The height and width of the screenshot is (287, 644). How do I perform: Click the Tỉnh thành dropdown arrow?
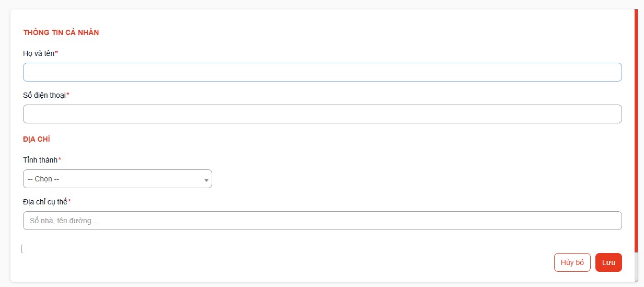pyautogui.click(x=206, y=180)
